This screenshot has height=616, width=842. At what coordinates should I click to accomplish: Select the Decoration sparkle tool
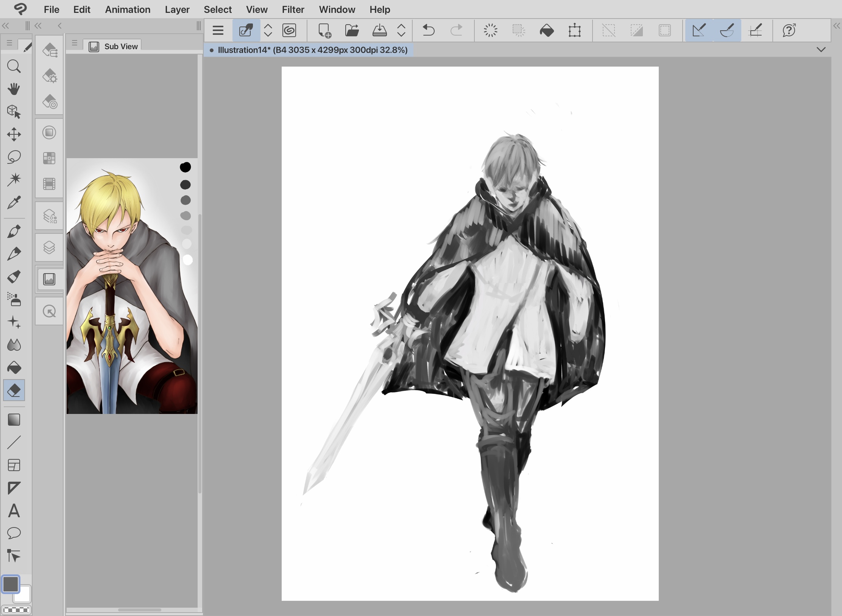(x=14, y=322)
